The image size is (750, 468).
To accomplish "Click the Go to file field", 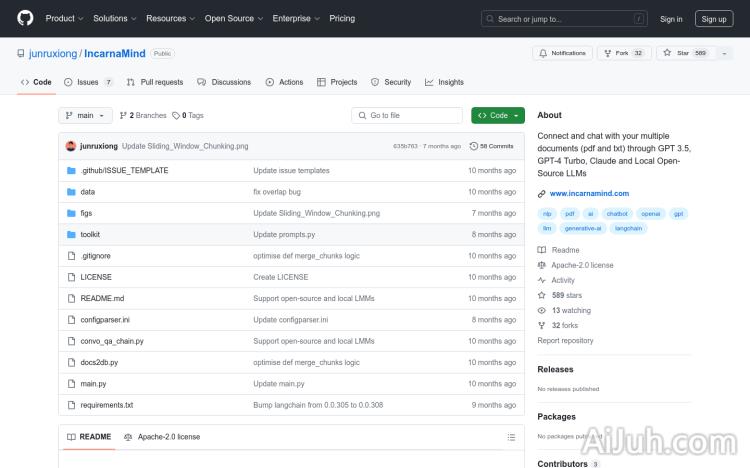I will coord(407,115).
